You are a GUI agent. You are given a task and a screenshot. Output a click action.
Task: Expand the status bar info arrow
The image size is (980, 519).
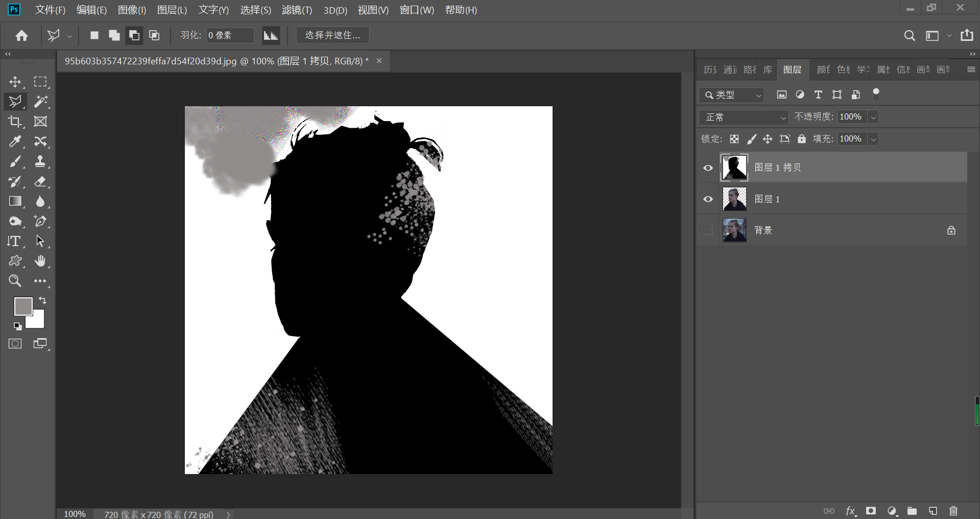click(228, 514)
